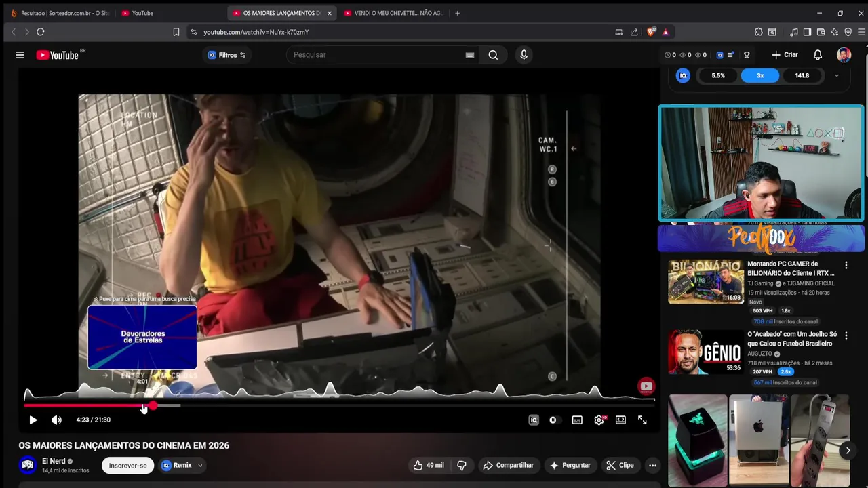Seek using the red progress bar handle
Screen dimensions: 868x488
153,405
